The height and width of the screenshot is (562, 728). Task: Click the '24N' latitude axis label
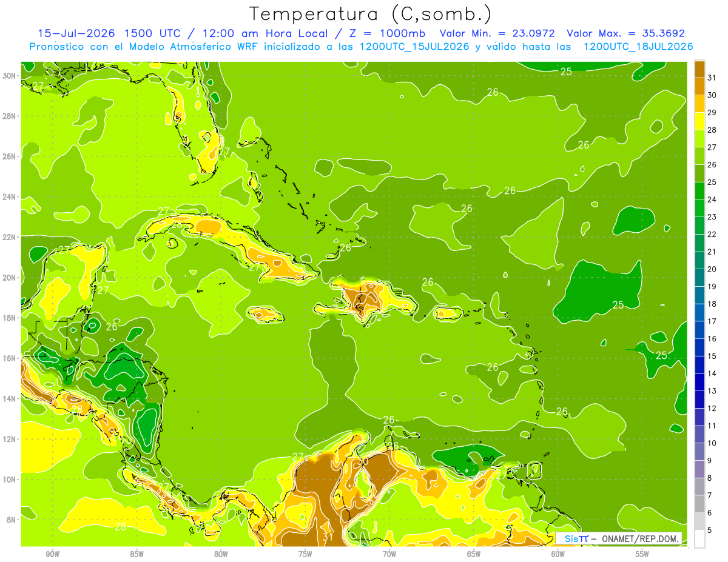point(10,196)
